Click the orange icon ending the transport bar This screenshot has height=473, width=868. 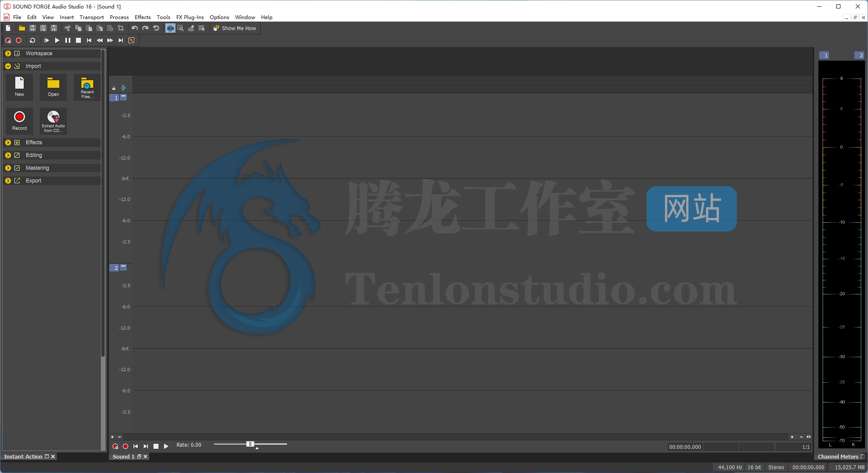tap(131, 40)
